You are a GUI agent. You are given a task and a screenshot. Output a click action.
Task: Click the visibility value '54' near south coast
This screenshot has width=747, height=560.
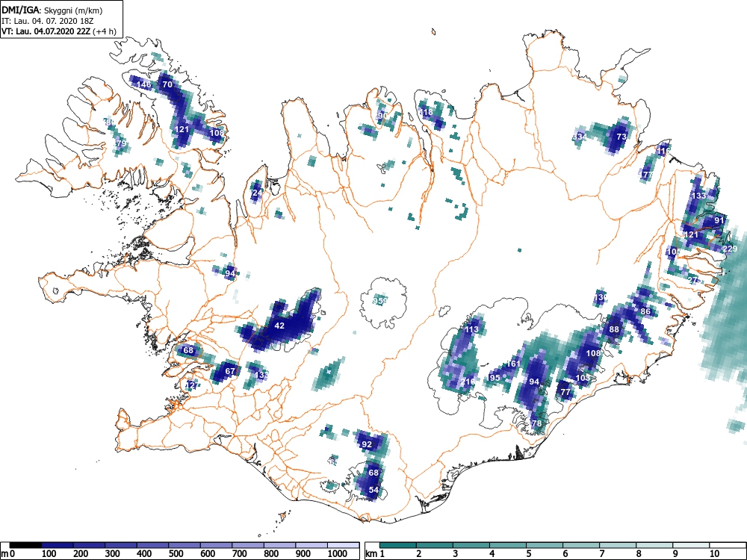[x=373, y=490]
